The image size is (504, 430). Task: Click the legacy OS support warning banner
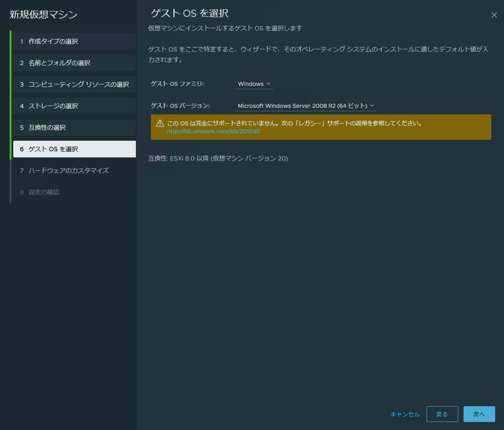(x=321, y=127)
